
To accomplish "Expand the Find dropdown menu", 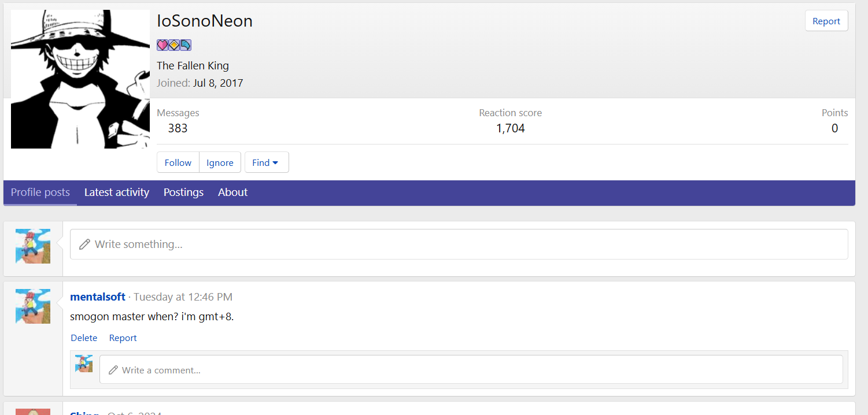I will click(x=266, y=162).
